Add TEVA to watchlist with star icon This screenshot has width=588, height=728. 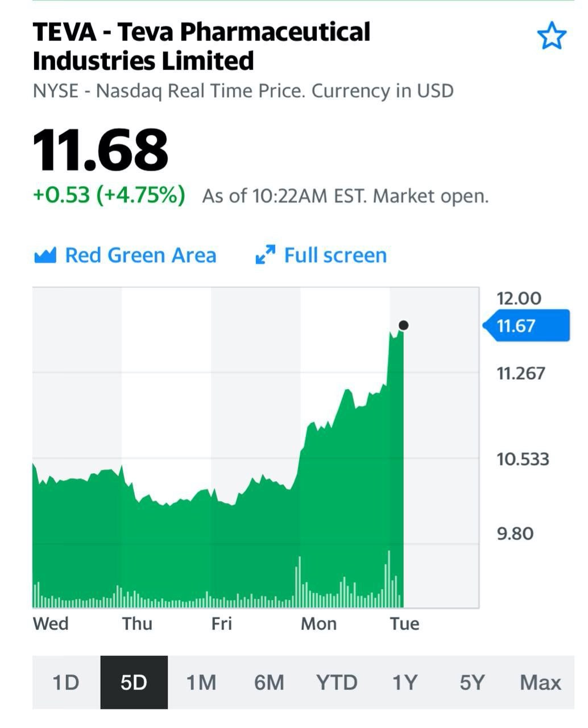(x=552, y=36)
